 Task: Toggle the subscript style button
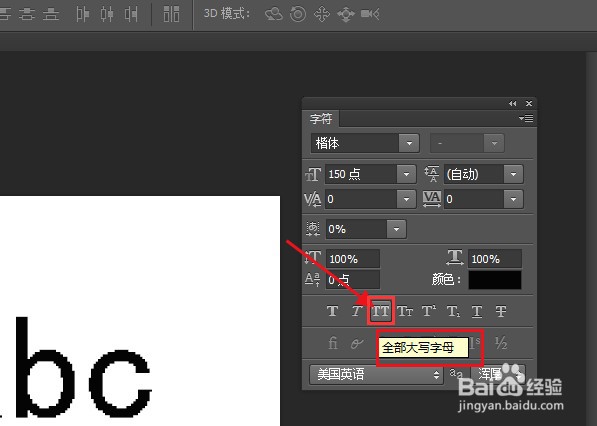pyautogui.click(x=453, y=311)
